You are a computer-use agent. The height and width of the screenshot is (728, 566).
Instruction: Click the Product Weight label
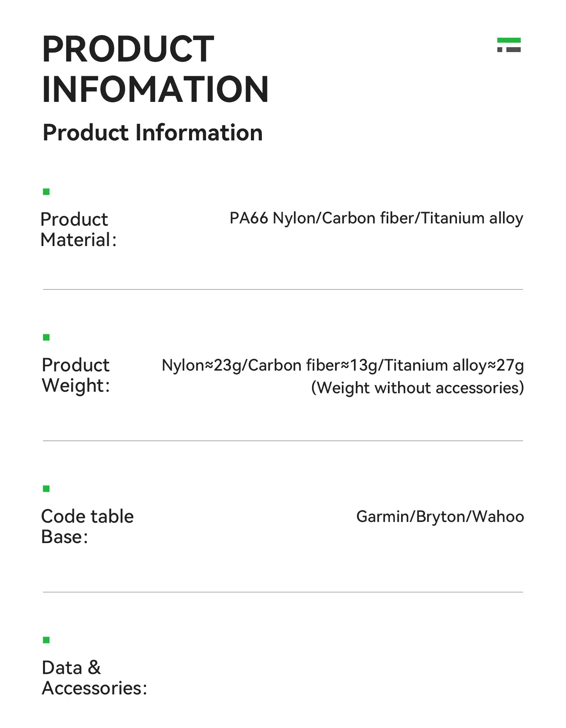coord(76,375)
